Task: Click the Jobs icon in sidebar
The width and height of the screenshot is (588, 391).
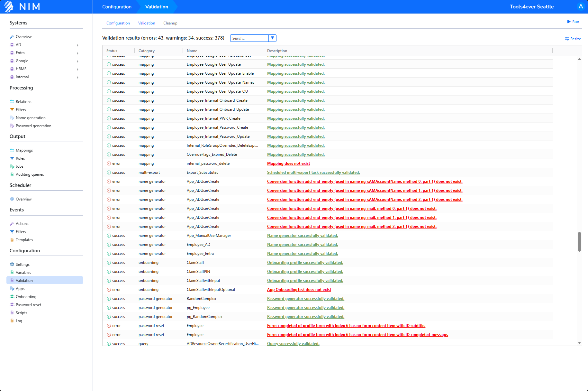Action: (12, 166)
